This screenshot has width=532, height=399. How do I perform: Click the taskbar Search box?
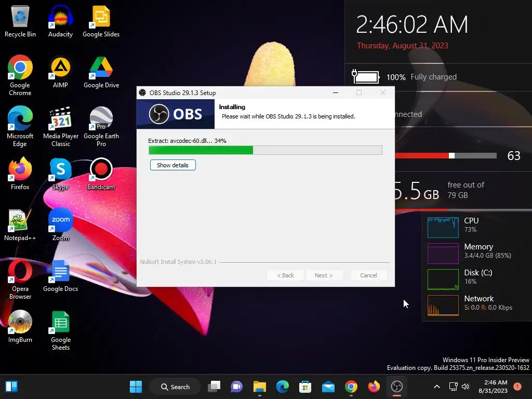175,387
